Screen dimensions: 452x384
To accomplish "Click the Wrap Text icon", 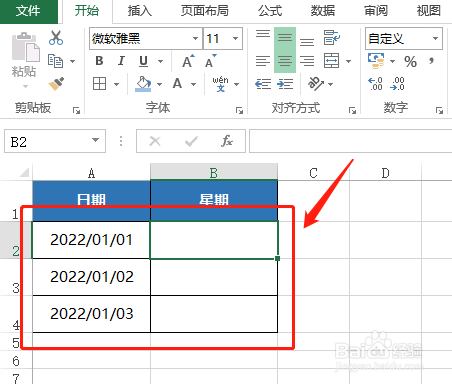I will 332,37.
